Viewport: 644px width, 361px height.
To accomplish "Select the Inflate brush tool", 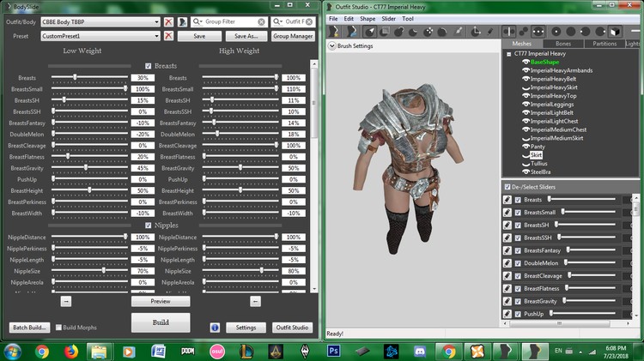I will tap(398, 32).
